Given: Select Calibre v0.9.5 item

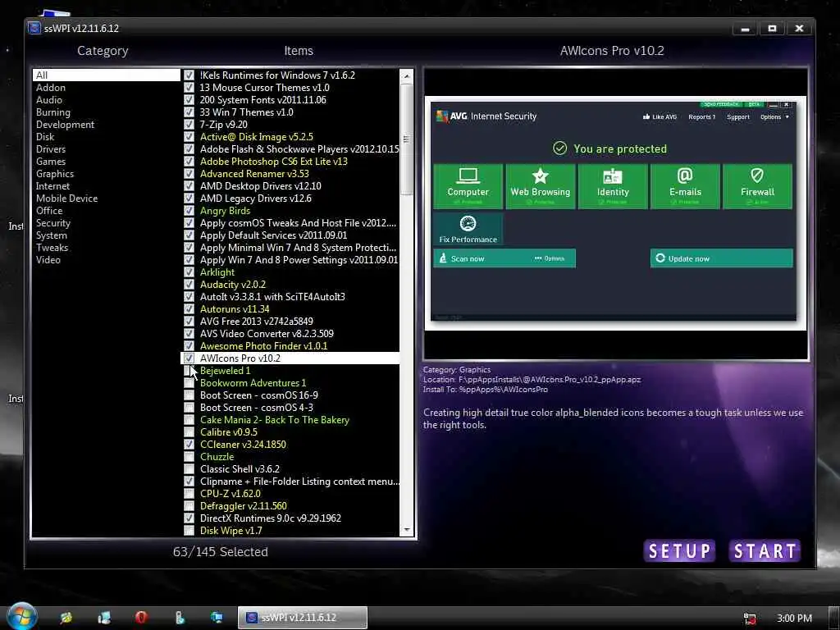Looking at the screenshot, I should (x=228, y=432).
